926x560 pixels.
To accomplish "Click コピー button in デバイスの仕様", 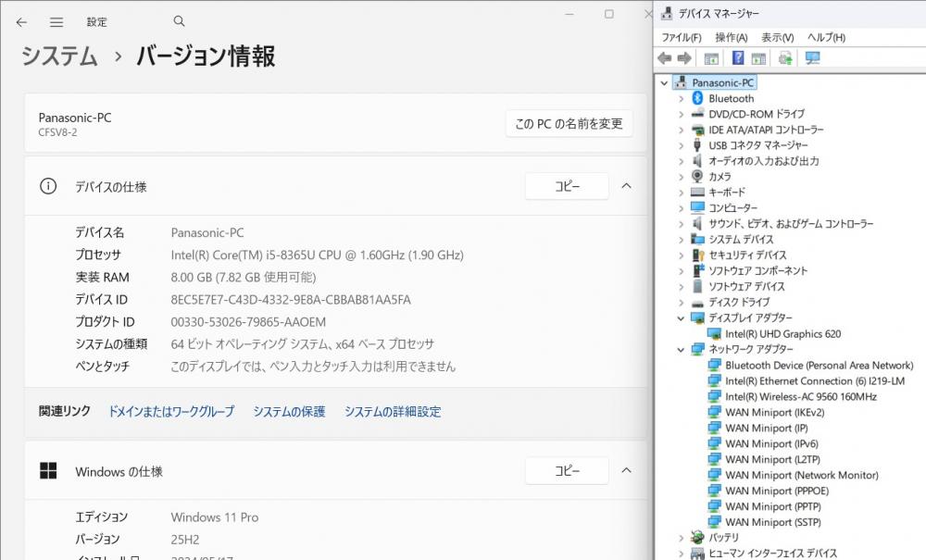I will (567, 186).
